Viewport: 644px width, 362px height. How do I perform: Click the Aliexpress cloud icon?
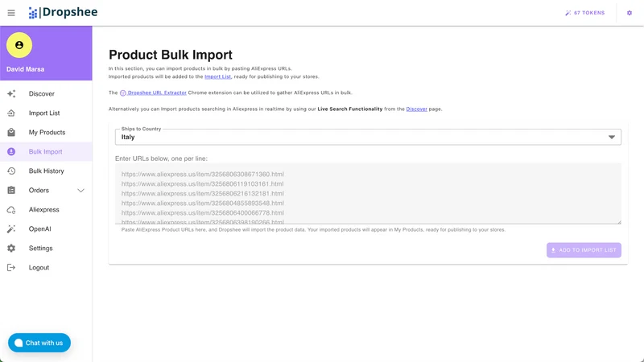point(11,210)
